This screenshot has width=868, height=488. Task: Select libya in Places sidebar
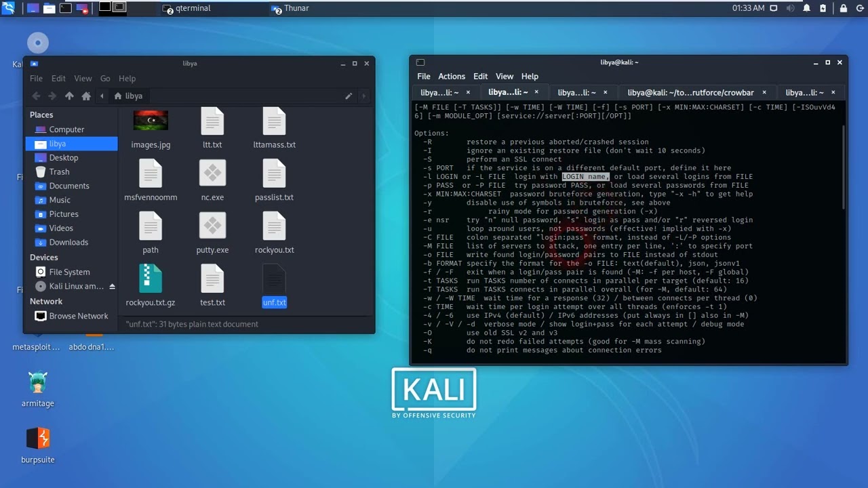(x=71, y=144)
